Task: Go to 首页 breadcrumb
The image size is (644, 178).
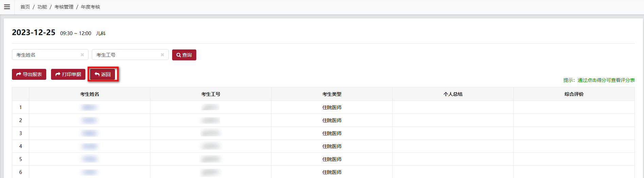Action: (x=25, y=7)
